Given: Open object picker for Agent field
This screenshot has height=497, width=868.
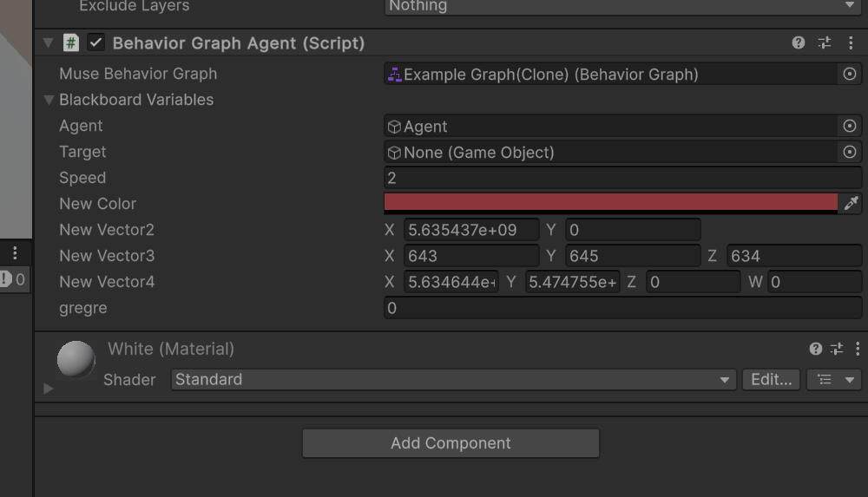Looking at the screenshot, I should click(x=850, y=127).
